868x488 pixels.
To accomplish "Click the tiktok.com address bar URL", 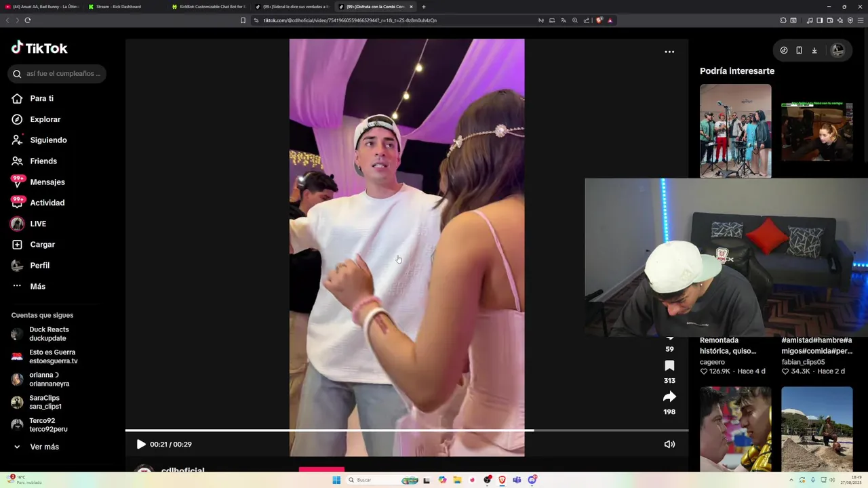I will point(350,20).
